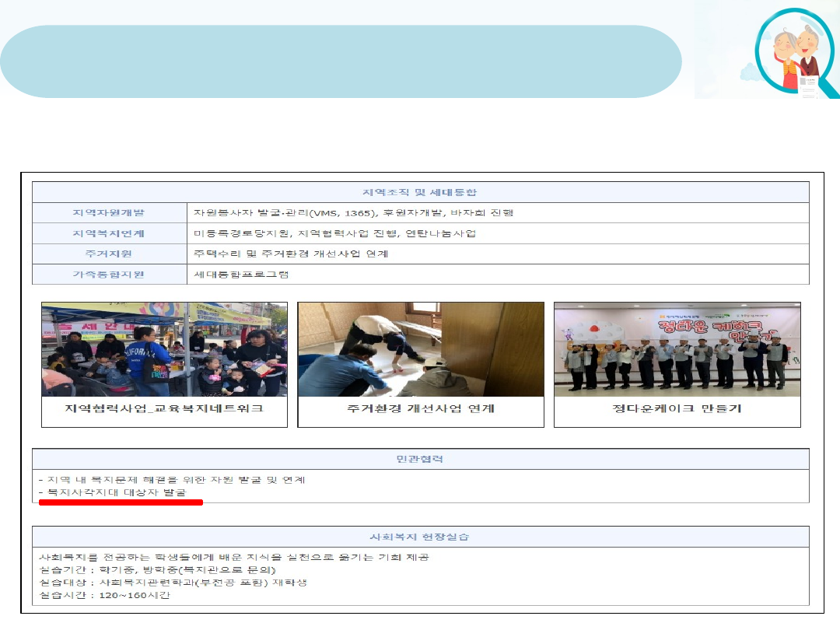Viewport: 840px width, 630px height.
Task: Select the 민관협력 section header
Action: tap(420, 459)
